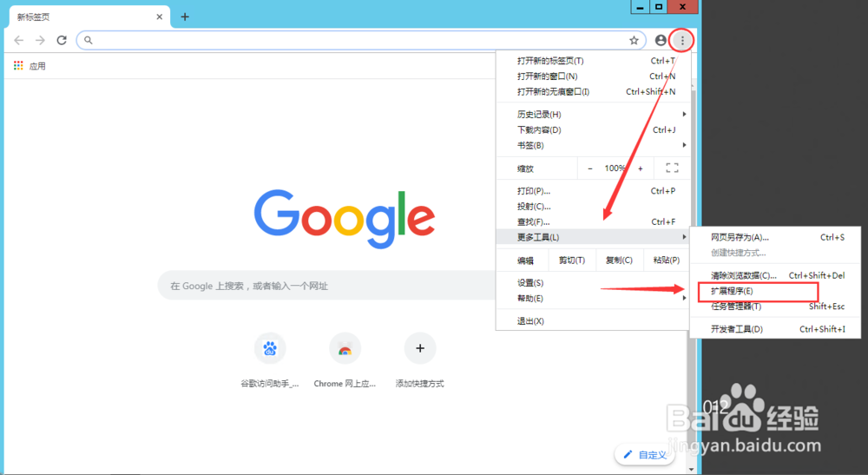
Task: Expand 帮助(E) submenu
Action: pos(594,299)
